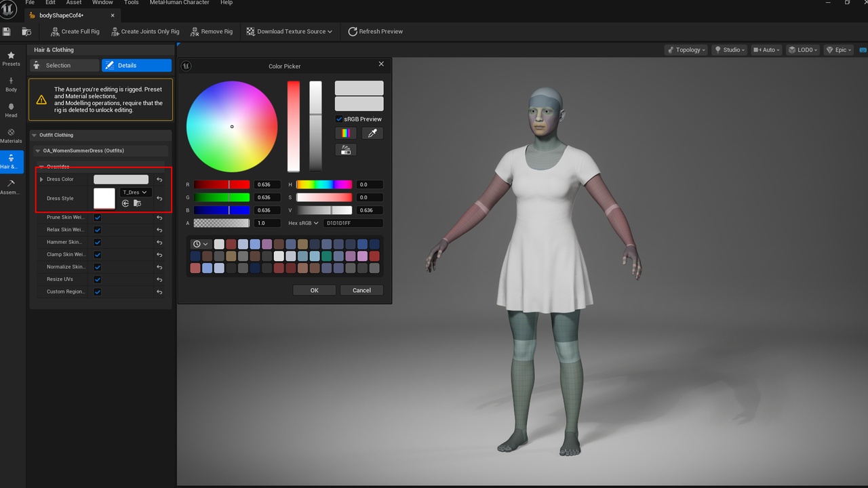The width and height of the screenshot is (868, 488).
Task: Open the Topology viewport dropdown
Action: pyautogui.click(x=686, y=49)
